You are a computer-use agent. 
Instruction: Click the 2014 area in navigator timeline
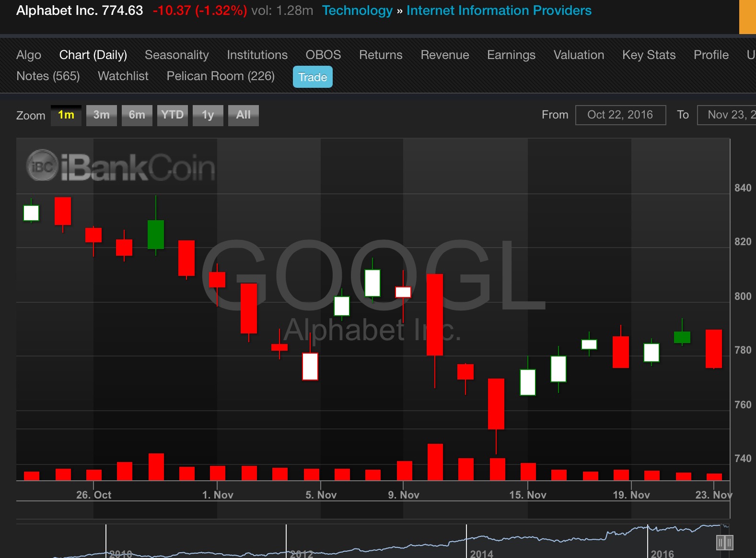[481, 553]
